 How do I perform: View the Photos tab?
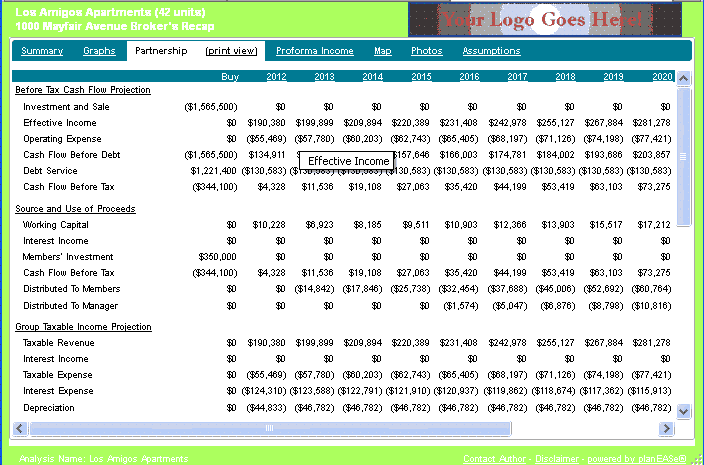click(x=427, y=51)
